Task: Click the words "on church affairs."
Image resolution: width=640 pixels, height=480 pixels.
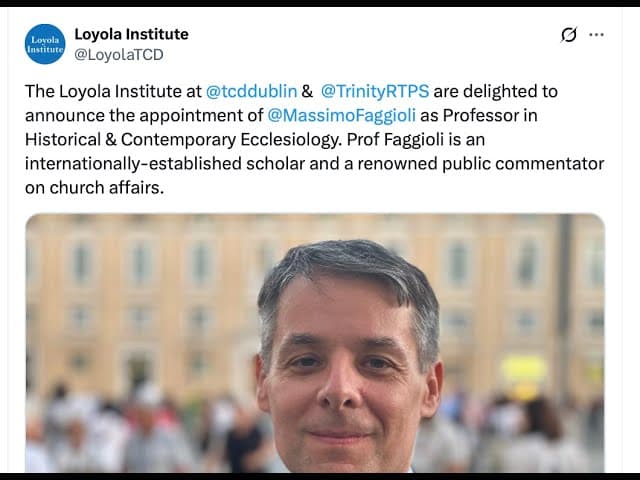Action: 94,188
